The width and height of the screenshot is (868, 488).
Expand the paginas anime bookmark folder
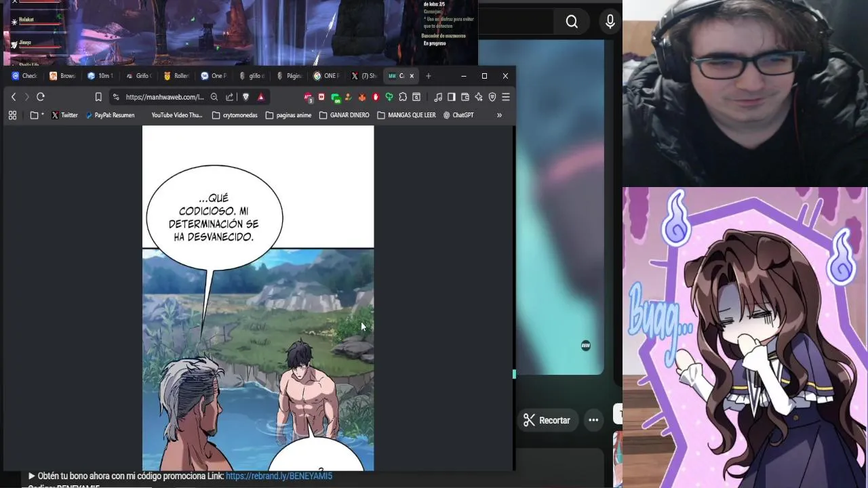pyautogui.click(x=288, y=115)
